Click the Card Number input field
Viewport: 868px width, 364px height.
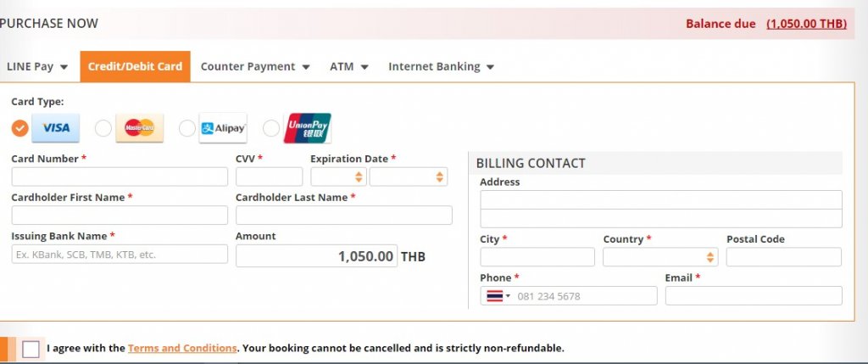120,176
